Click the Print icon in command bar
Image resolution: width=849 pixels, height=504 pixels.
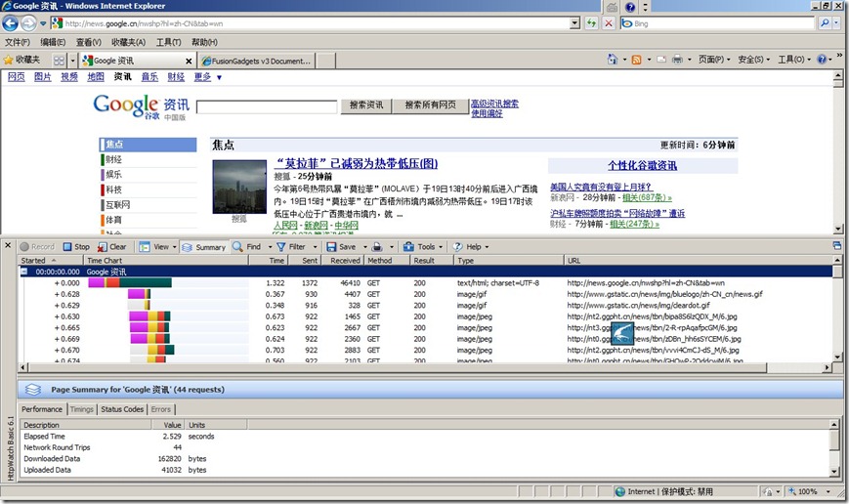point(677,59)
